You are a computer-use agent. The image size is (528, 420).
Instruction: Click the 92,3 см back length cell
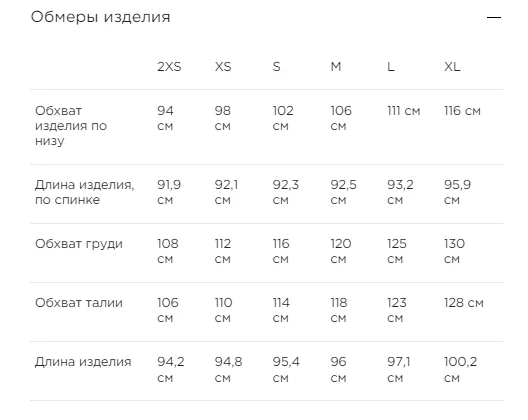[x=286, y=192]
